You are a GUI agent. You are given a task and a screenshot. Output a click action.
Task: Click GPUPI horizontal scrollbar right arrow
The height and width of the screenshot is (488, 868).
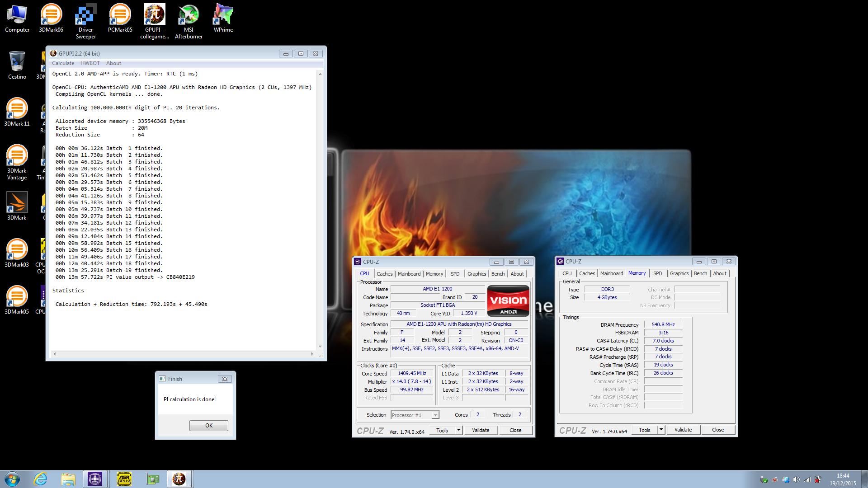(x=312, y=354)
